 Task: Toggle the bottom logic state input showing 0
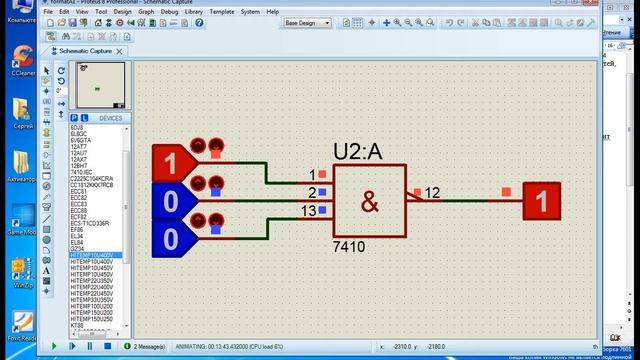tap(171, 239)
